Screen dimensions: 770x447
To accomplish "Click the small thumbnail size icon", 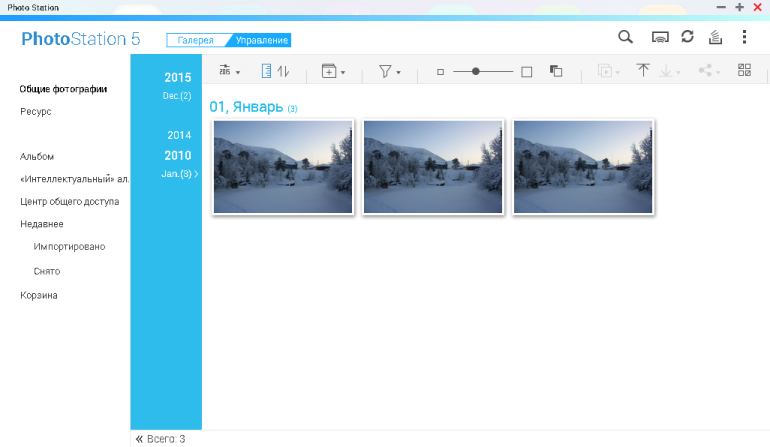I will 440,72.
